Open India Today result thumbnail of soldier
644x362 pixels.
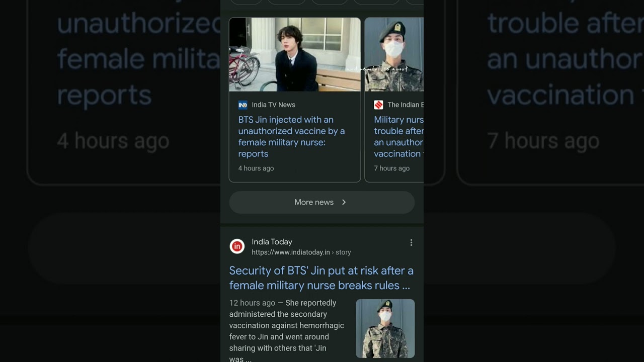[385, 329]
